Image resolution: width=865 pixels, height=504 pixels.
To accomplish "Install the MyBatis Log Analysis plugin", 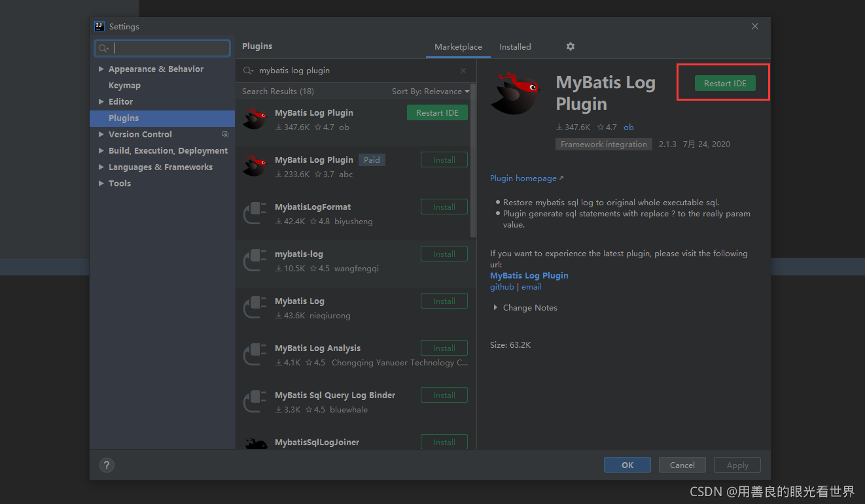I will pos(444,348).
